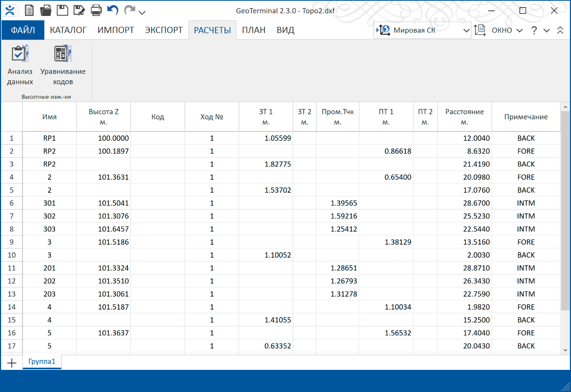This screenshot has width=571, height=392.
Task: Open Анализ данных tool
Action: (20, 65)
